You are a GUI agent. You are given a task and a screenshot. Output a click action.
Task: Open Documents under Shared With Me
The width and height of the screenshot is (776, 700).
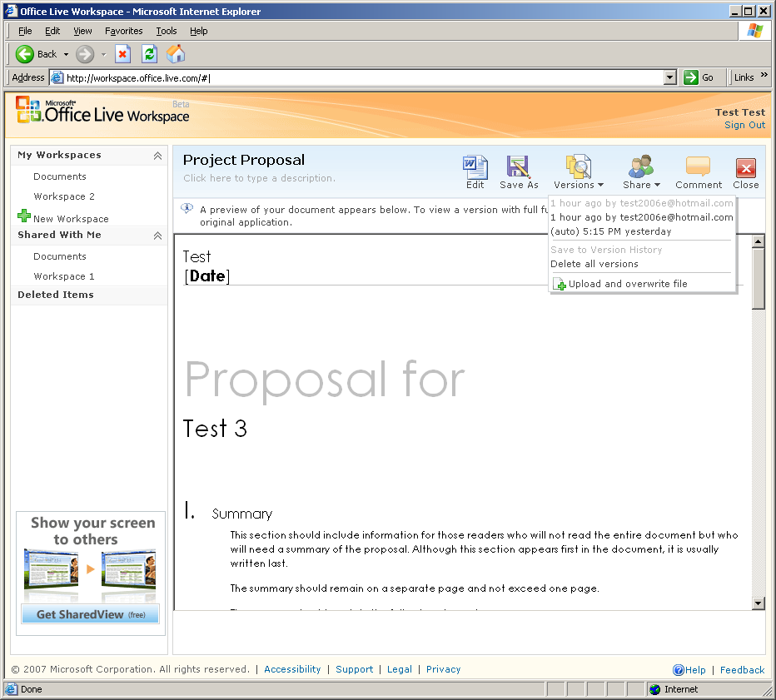[60, 256]
